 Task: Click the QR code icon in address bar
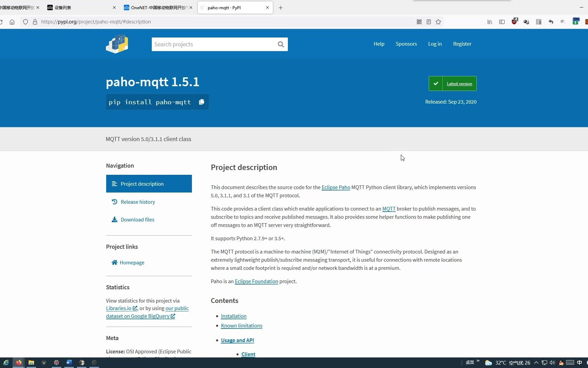(419, 22)
